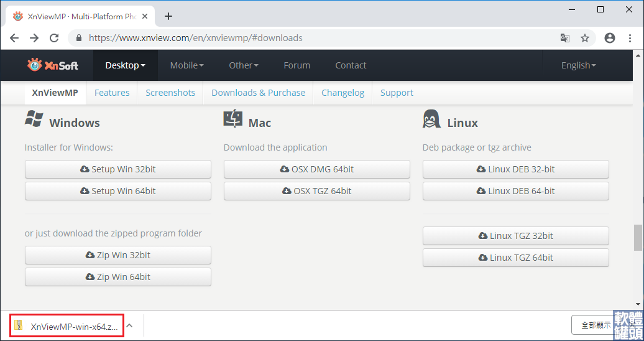
Task: Click the browser forward arrow
Action: (34, 38)
